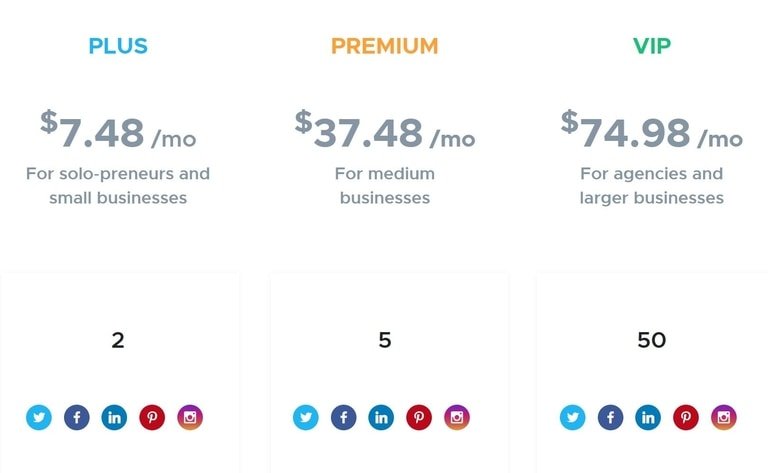Click the LinkedIn icon under PLUS plan
768x473 pixels.
coord(114,417)
